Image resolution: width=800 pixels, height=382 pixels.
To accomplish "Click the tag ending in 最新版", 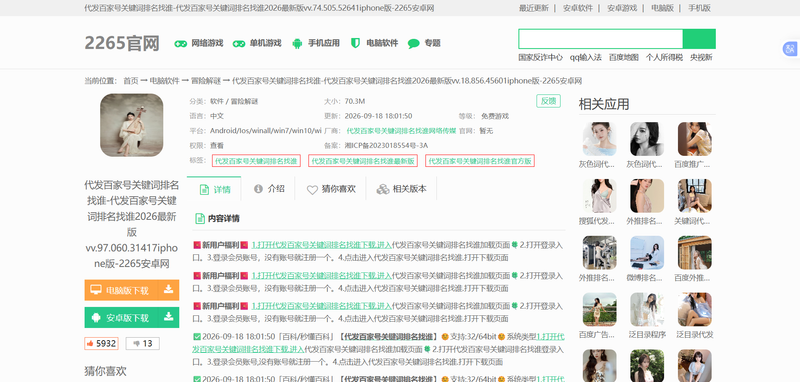I will (x=363, y=161).
